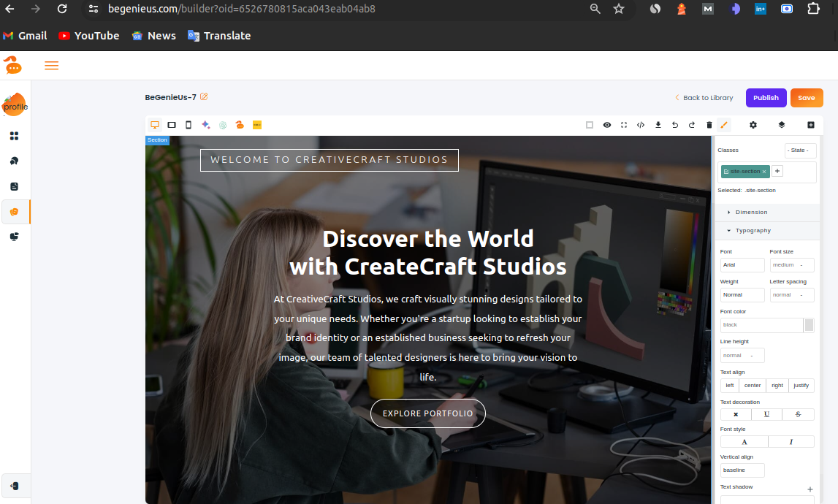Switch to tablet device preview

point(172,125)
